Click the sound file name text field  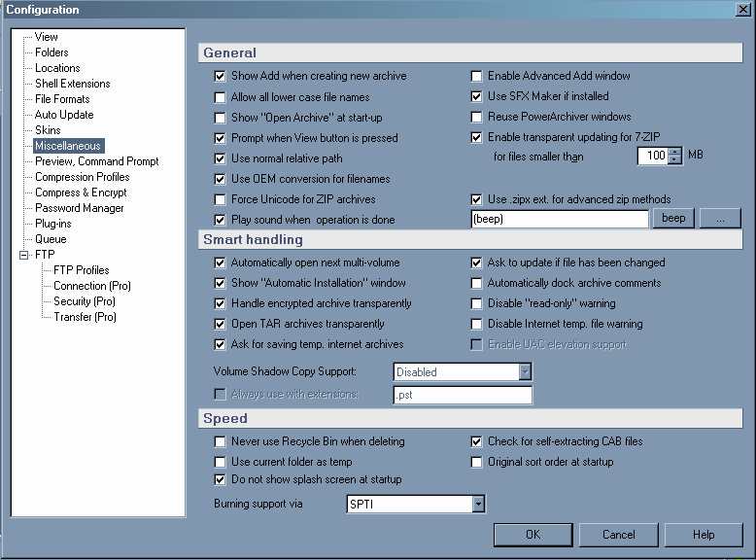pyautogui.click(x=559, y=220)
